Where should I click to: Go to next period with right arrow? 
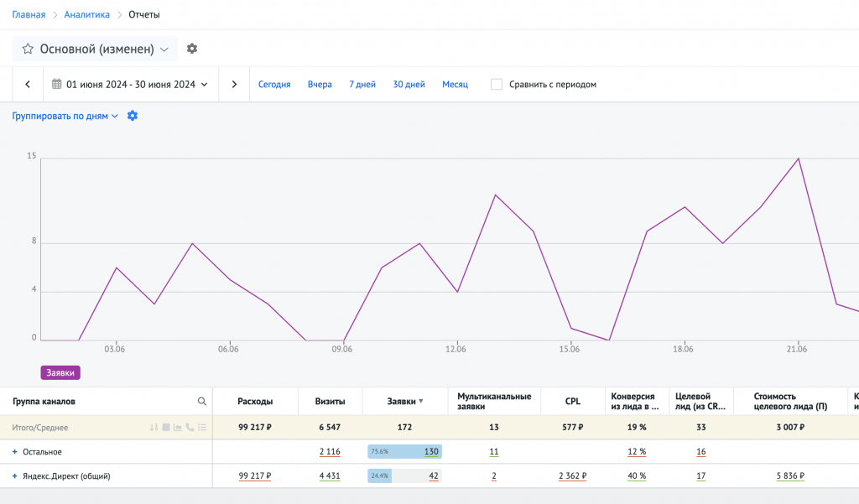[x=234, y=85]
